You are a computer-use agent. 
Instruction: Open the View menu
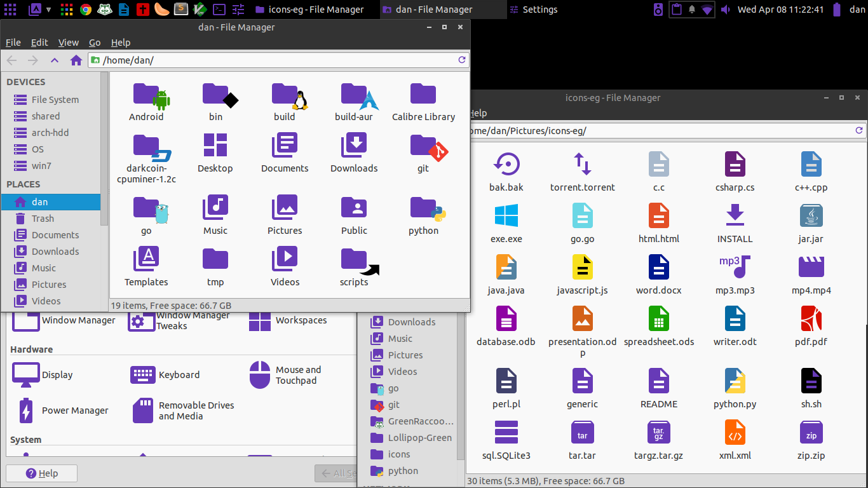tap(69, 43)
